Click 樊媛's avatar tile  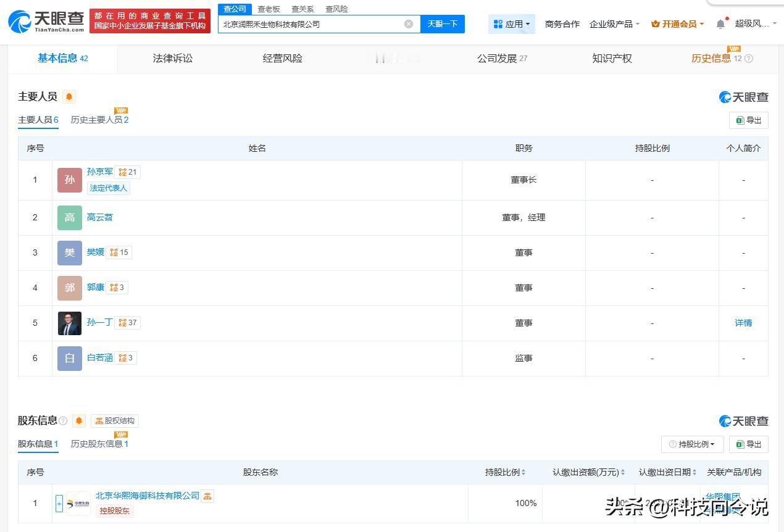click(x=70, y=253)
